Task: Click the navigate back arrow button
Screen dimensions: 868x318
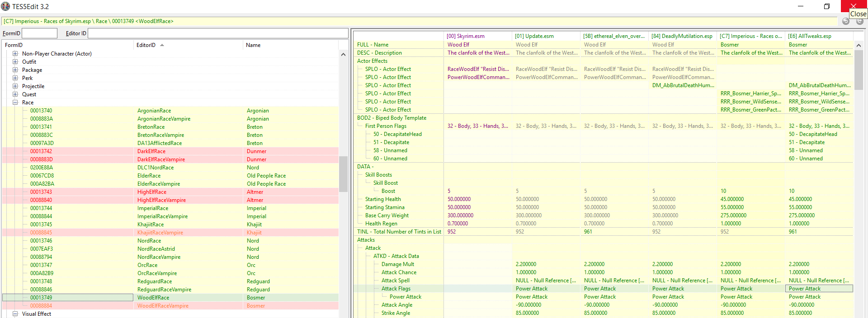Action: pyautogui.click(x=845, y=21)
